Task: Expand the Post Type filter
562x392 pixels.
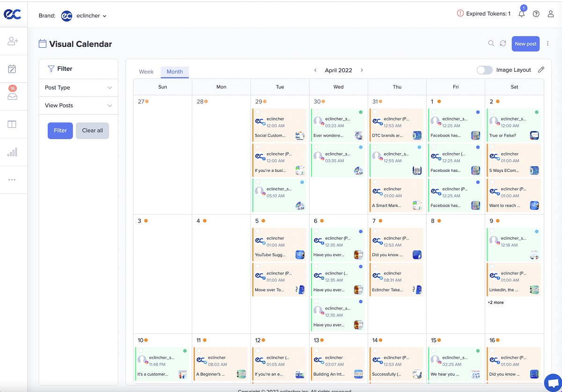Action: (x=78, y=88)
